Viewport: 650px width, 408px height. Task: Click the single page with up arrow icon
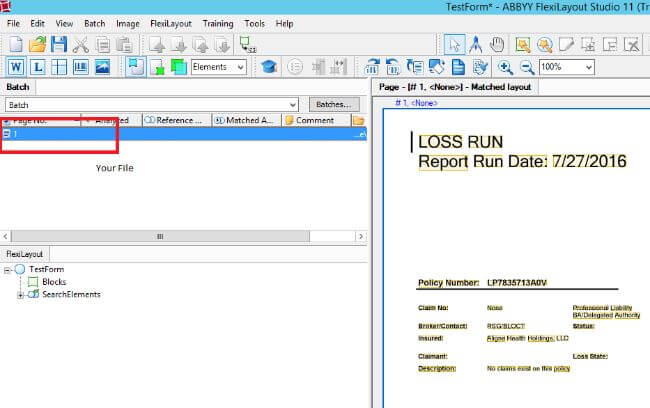(157, 44)
